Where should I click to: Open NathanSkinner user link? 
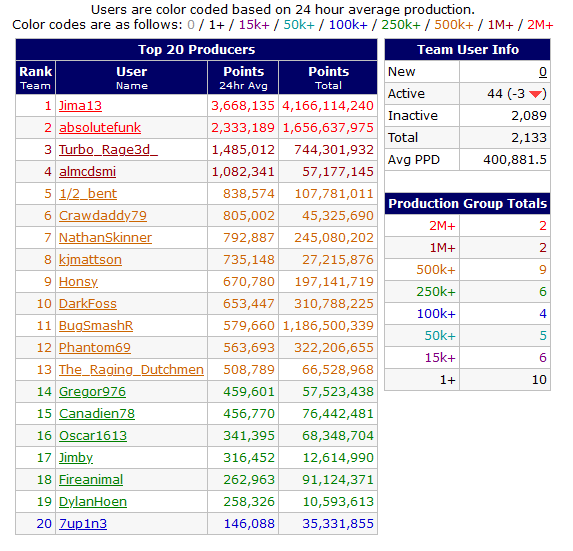pos(105,238)
